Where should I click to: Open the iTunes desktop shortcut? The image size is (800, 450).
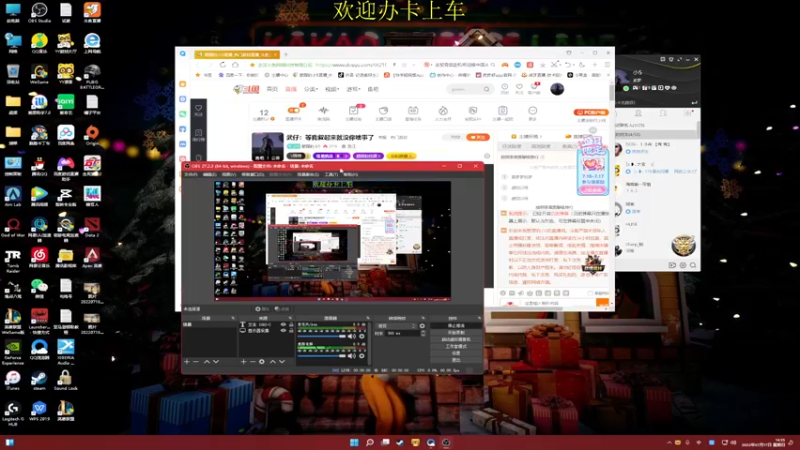(x=13, y=381)
